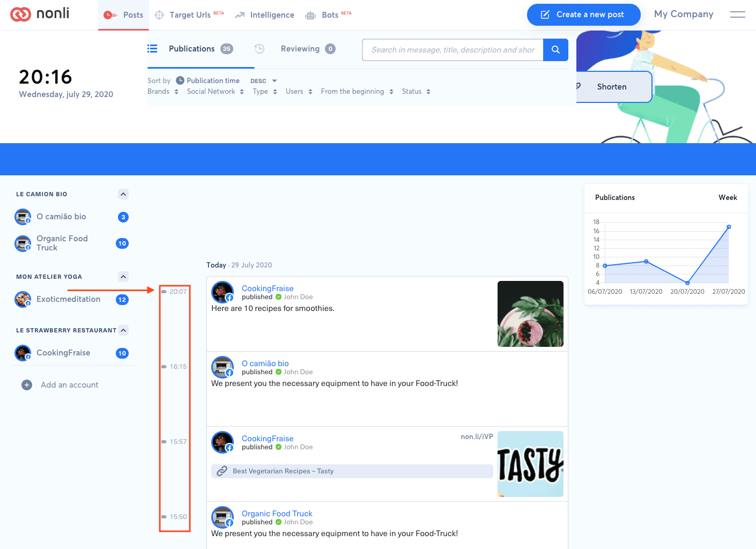The width and height of the screenshot is (756, 549).
Task: Click the Bots robot icon
Action: (x=310, y=15)
